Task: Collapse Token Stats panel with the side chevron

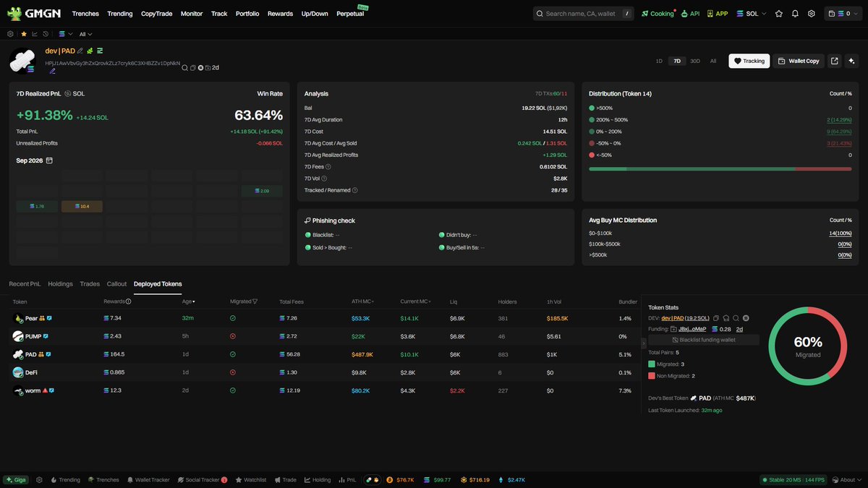Action: 644,343
